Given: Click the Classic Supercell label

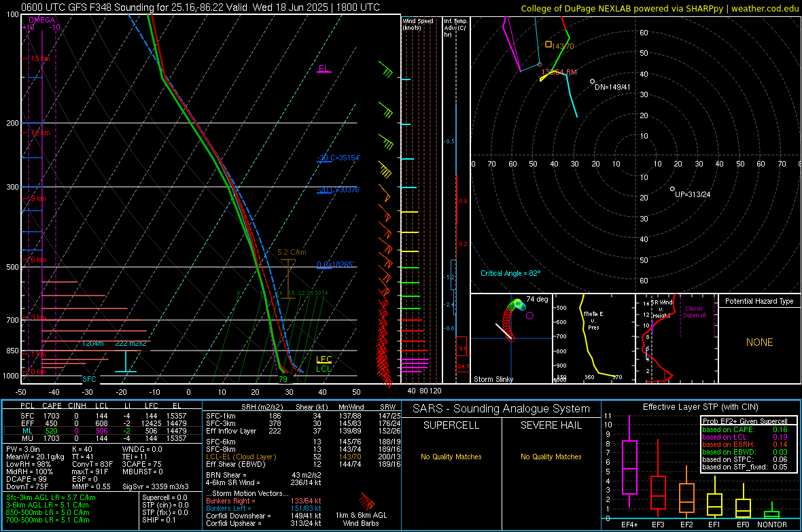Looking at the screenshot, I should [x=694, y=312].
